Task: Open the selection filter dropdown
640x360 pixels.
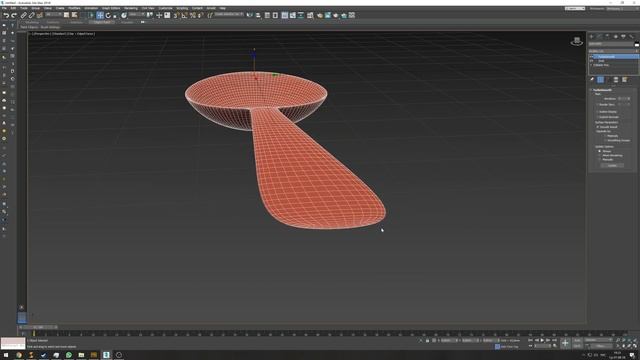Action: 54,15
